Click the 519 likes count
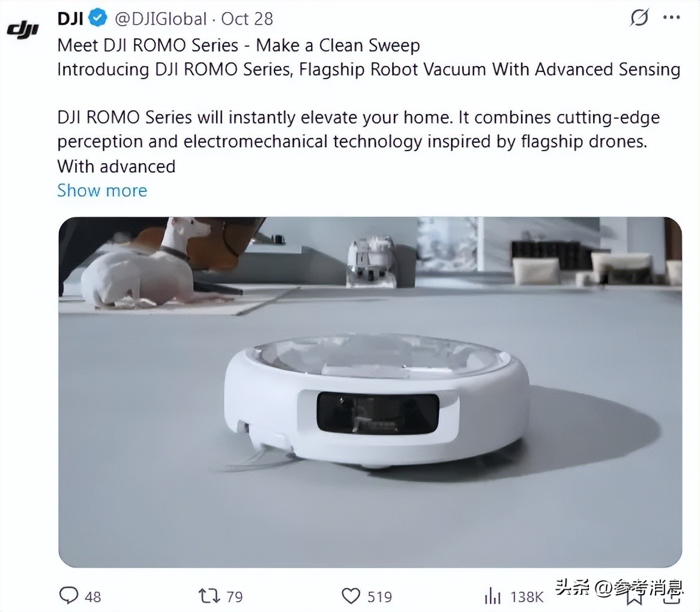This screenshot has width=700, height=612. [x=379, y=597]
